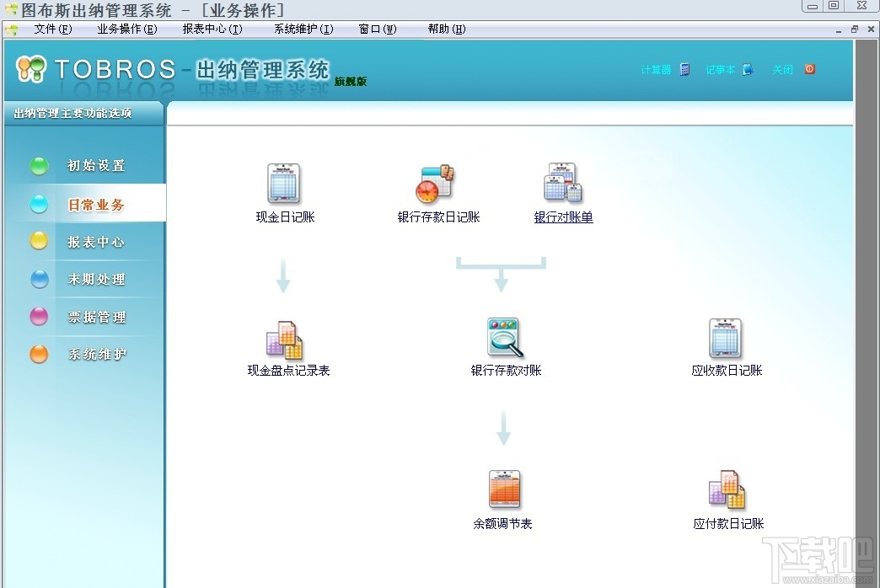Select 报表中心 in the sidebar

(96, 242)
